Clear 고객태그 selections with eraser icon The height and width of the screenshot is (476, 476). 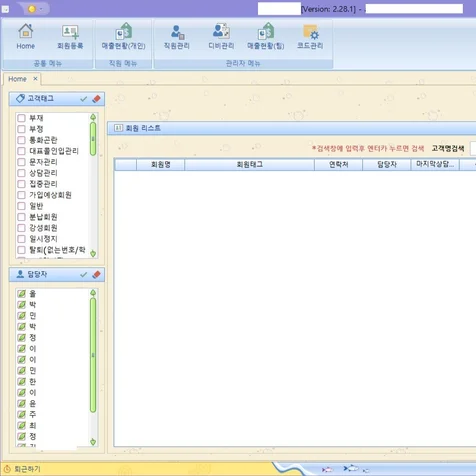pyautogui.click(x=96, y=99)
